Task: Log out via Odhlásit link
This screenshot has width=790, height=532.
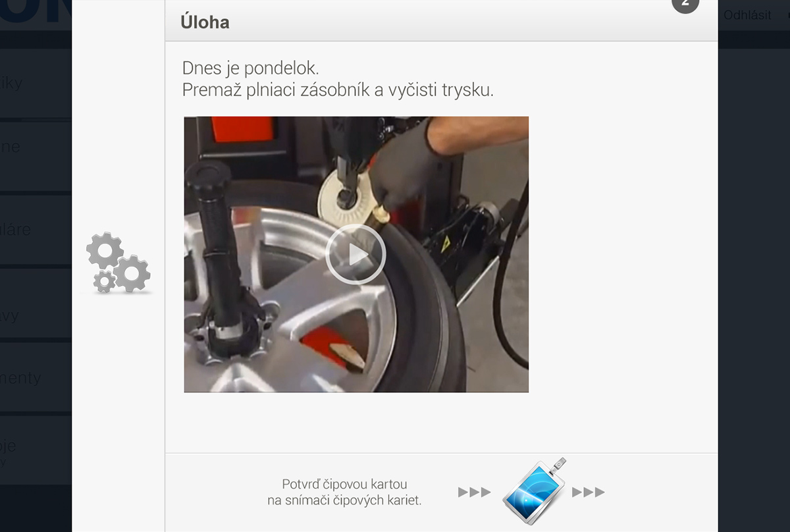Action: point(747,15)
